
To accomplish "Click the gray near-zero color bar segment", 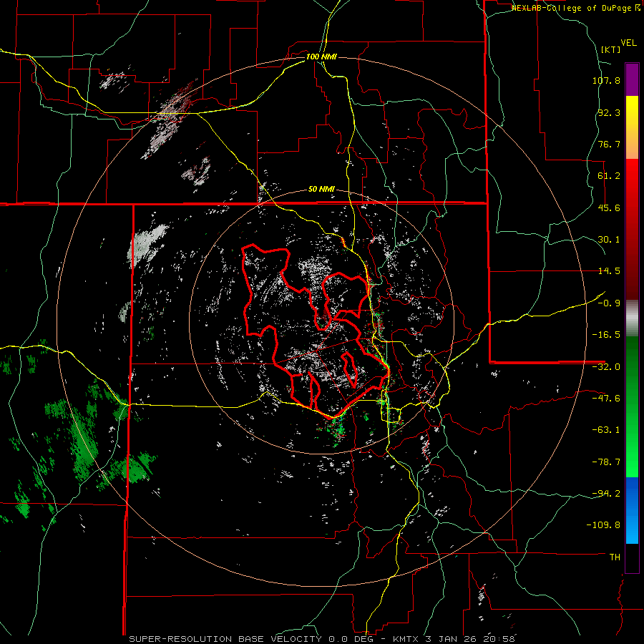I will (632, 318).
